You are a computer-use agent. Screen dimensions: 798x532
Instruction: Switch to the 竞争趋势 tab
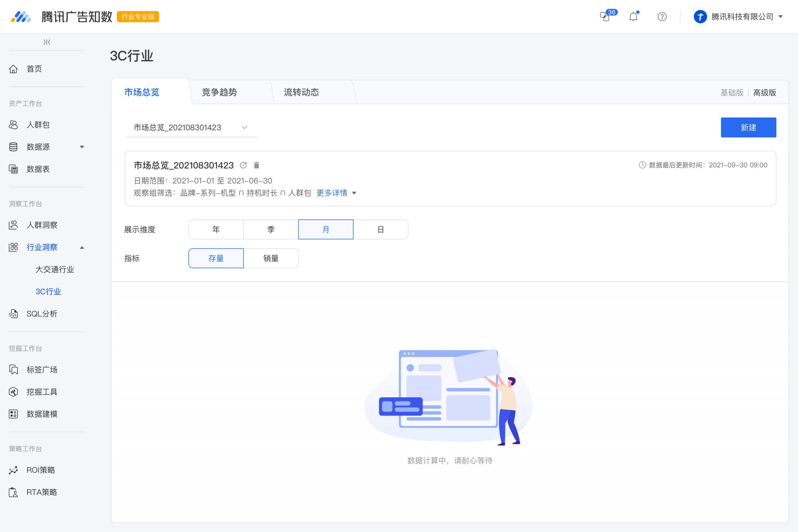point(219,92)
